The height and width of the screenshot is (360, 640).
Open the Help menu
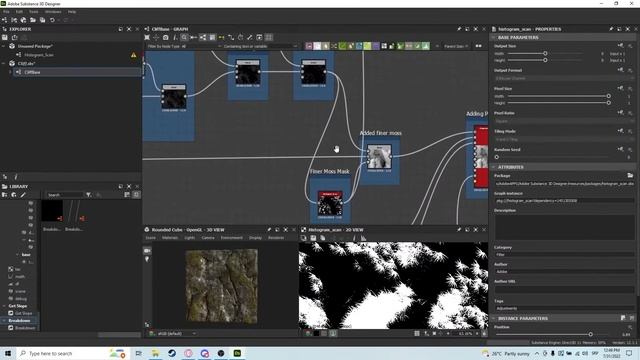click(x=72, y=12)
